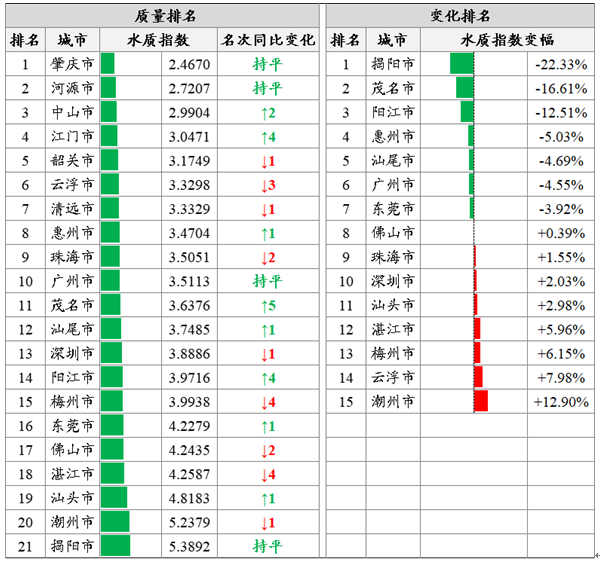Click red bar beside the +12.90% value
The width and height of the screenshot is (600, 561).
[x=481, y=401]
